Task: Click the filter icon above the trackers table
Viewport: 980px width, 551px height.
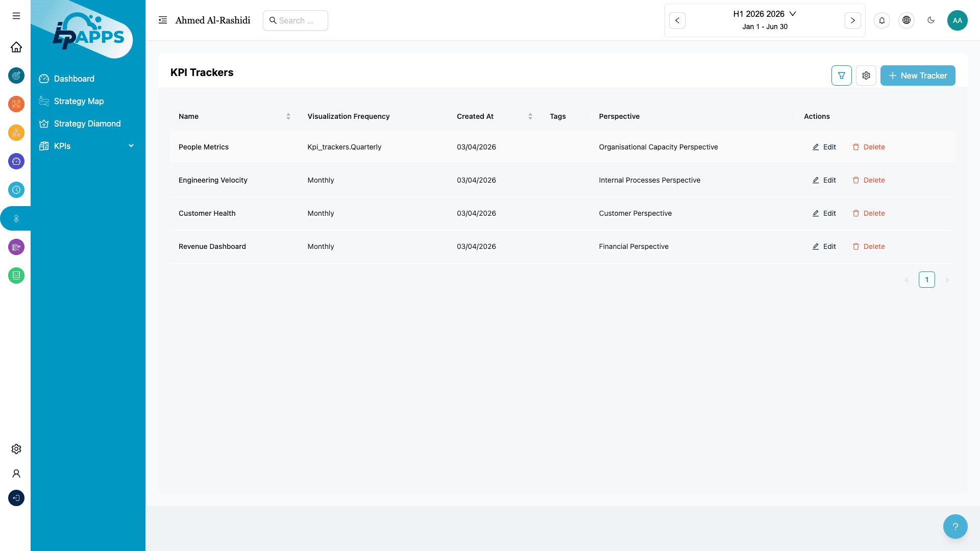Action: (x=841, y=76)
